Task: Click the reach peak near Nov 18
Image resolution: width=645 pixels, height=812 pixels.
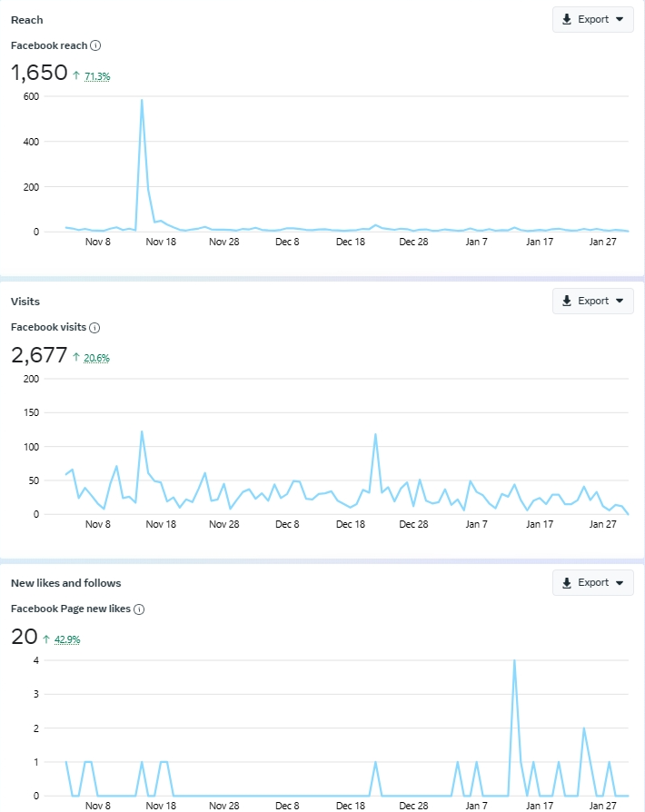Action: (142, 100)
